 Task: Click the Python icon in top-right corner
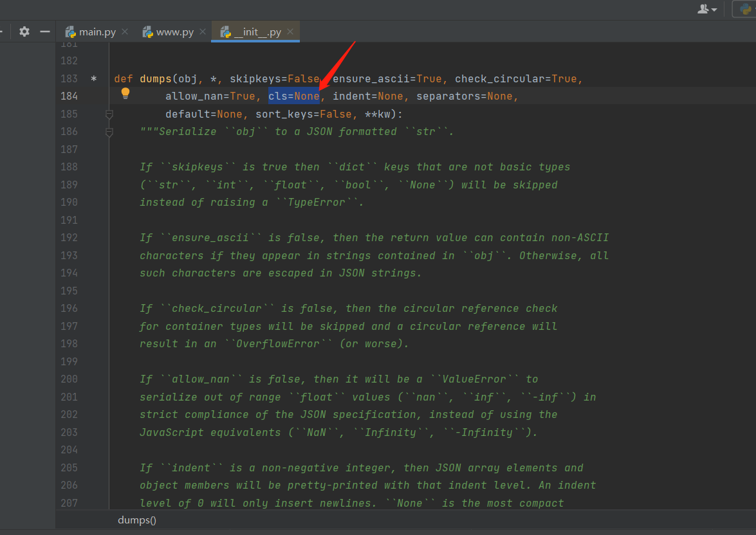click(746, 8)
